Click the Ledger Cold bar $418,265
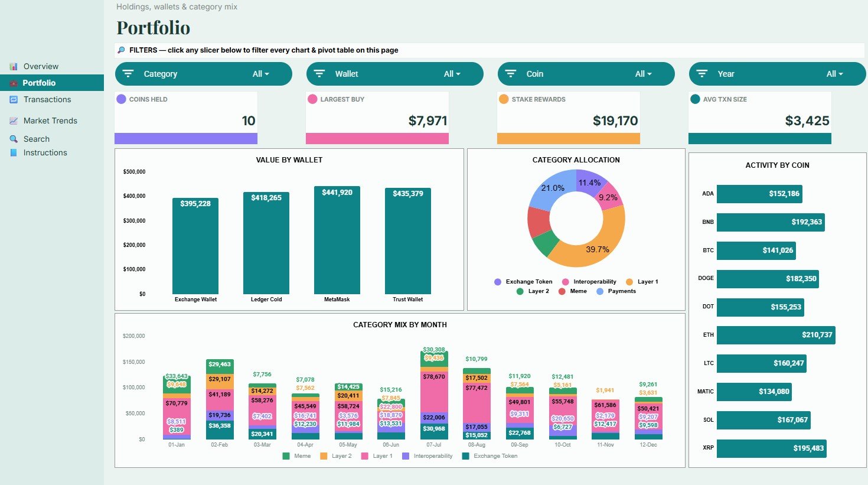 pos(266,243)
